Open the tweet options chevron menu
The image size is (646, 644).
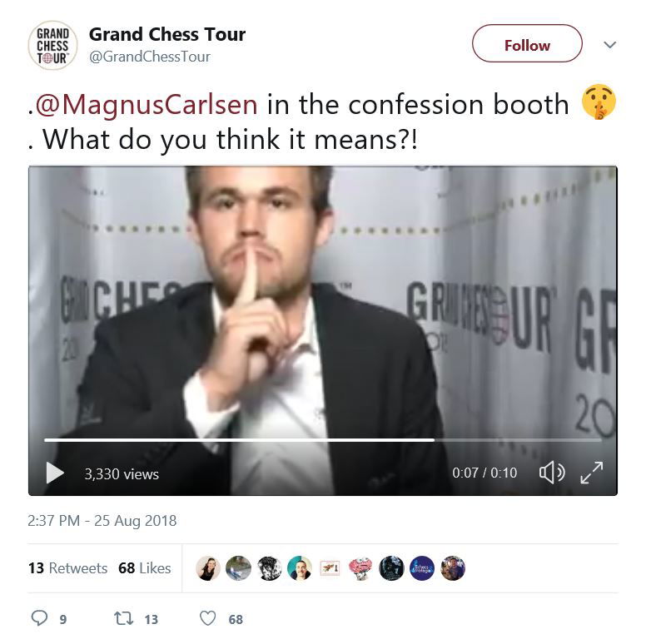(609, 45)
